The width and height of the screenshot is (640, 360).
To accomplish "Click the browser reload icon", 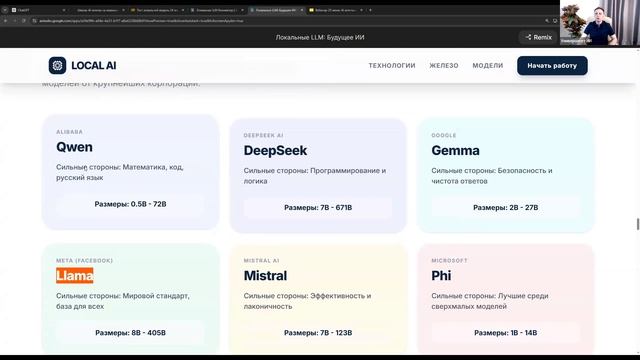I will (x=24, y=20).
